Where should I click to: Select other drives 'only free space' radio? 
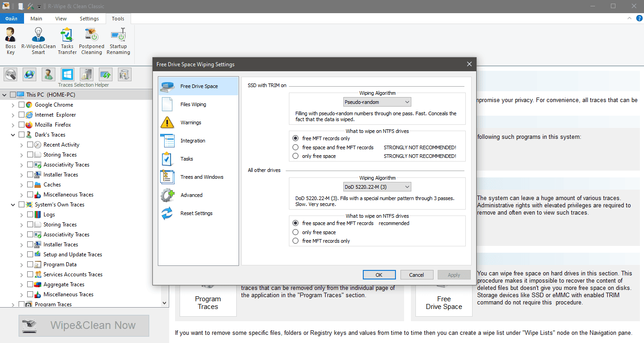(296, 232)
